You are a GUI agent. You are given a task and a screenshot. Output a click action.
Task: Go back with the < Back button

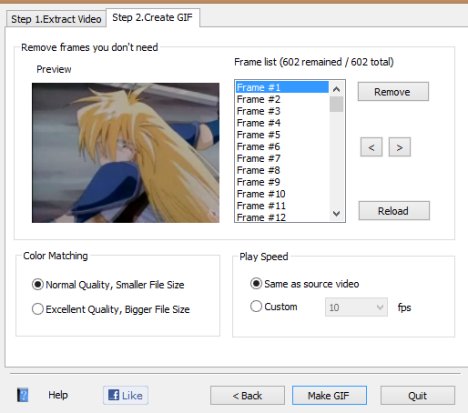click(x=247, y=396)
